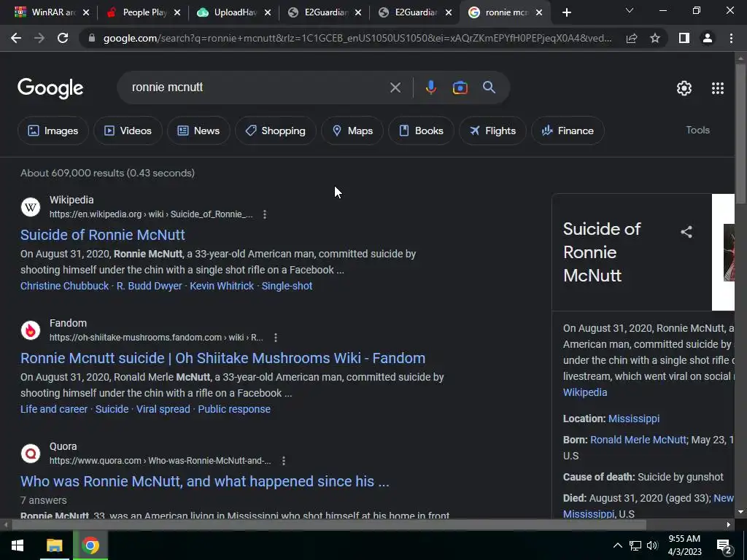Follow the Kevin Whitrick sitelink
Screen dimensions: 747x560
point(222,286)
